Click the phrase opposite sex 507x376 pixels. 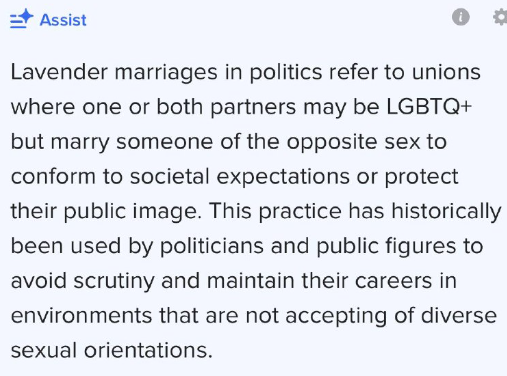[353, 143]
